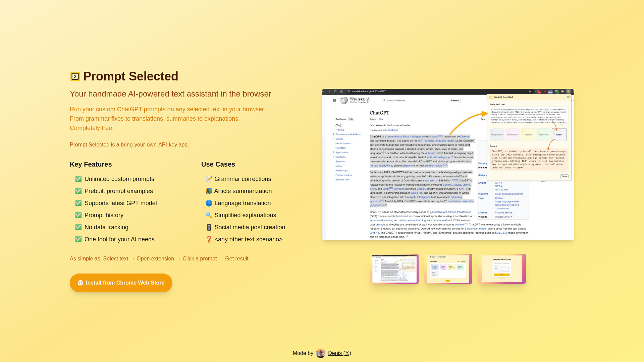The width and height of the screenshot is (644, 362).
Task: Click the Social media post phone icon
Action: (x=209, y=227)
